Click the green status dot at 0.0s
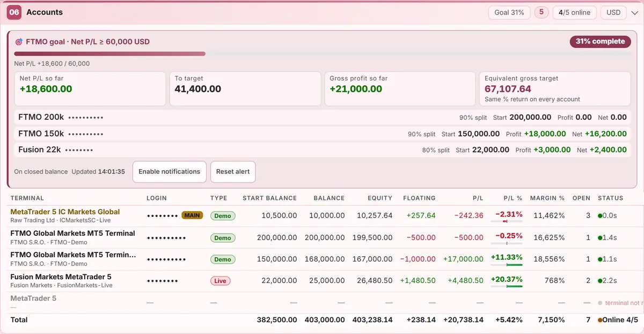Screen dimensions: 644x334 (x=600, y=216)
